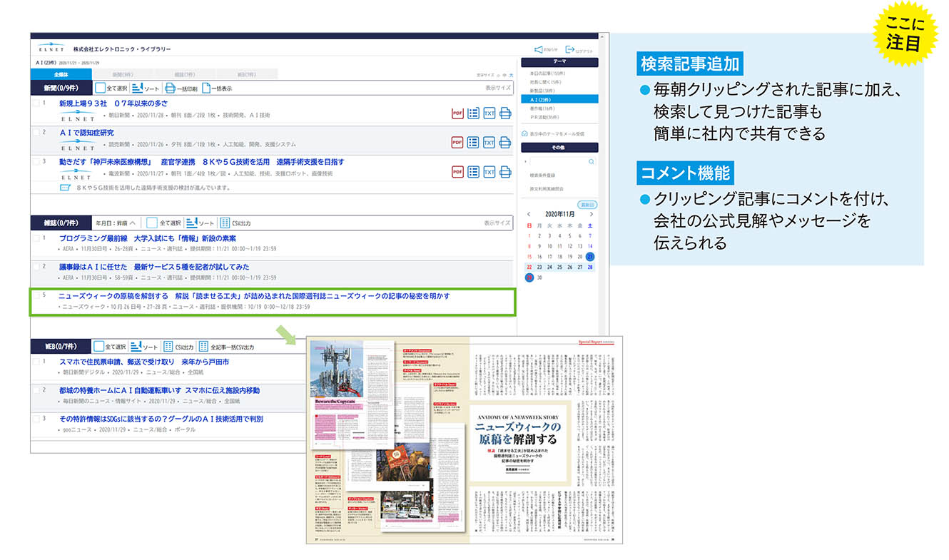Click comment icon under 神戸未来医療構想 article
The width and height of the screenshot is (949, 560).
pyautogui.click(x=65, y=188)
